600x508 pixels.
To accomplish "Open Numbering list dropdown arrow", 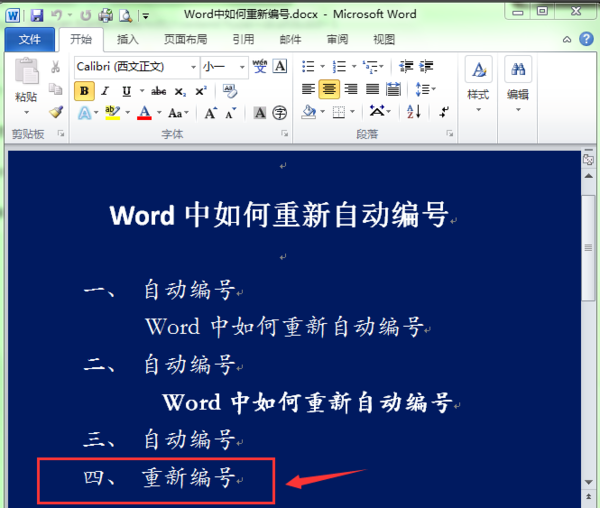I will [x=354, y=67].
